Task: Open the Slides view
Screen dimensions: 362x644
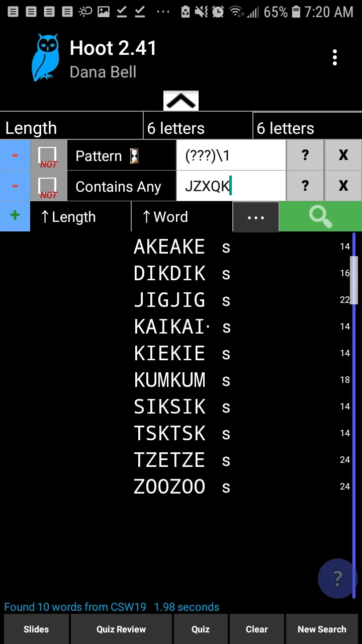Action: 36,629
